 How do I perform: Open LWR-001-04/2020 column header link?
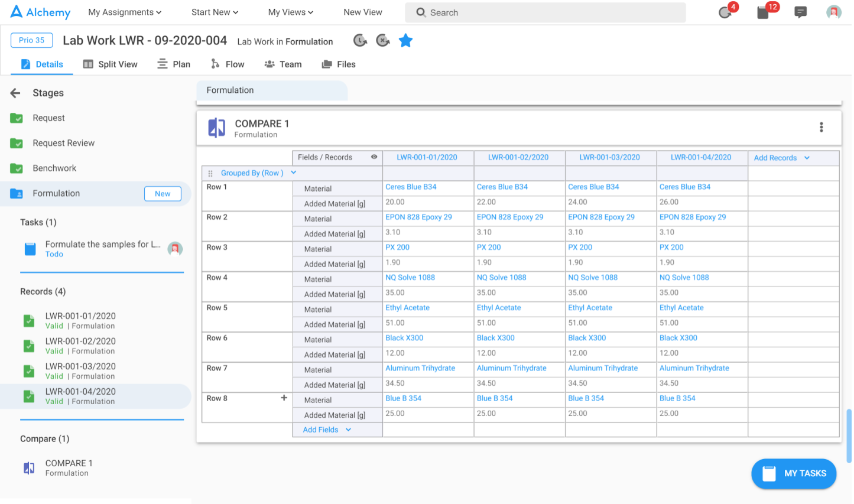pyautogui.click(x=701, y=157)
